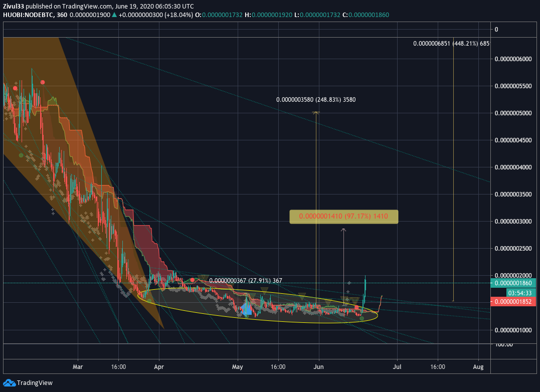
Task: Click the red price tag 0.0000001852
Action: [x=513, y=301]
